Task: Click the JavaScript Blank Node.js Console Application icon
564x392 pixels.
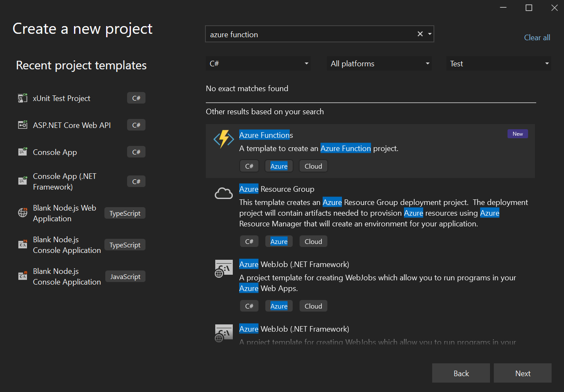Action: [x=23, y=276]
